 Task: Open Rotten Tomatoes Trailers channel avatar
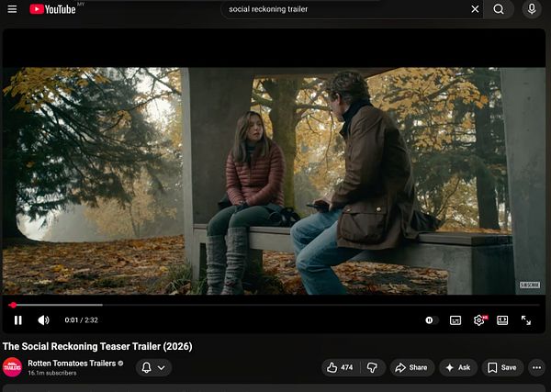pos(12,367)
